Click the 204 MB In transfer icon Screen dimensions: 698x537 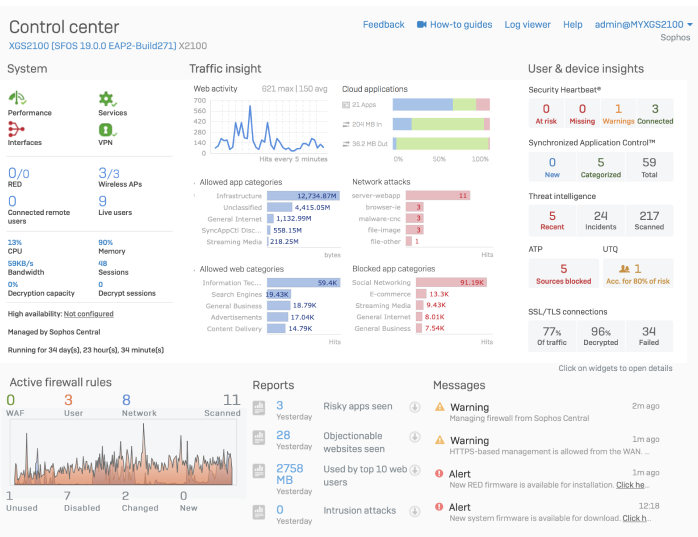pyautogui.click(x=346, y=124)
